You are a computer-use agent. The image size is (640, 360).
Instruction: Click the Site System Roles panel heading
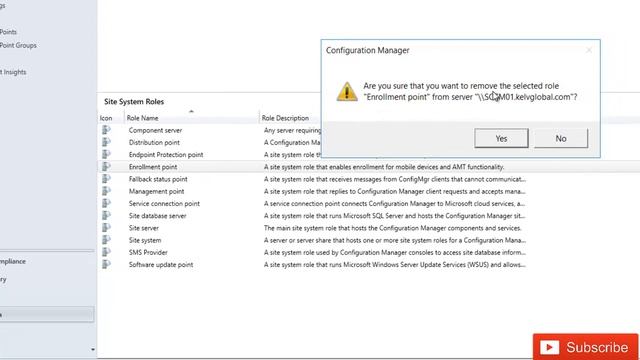pos(134,102)
